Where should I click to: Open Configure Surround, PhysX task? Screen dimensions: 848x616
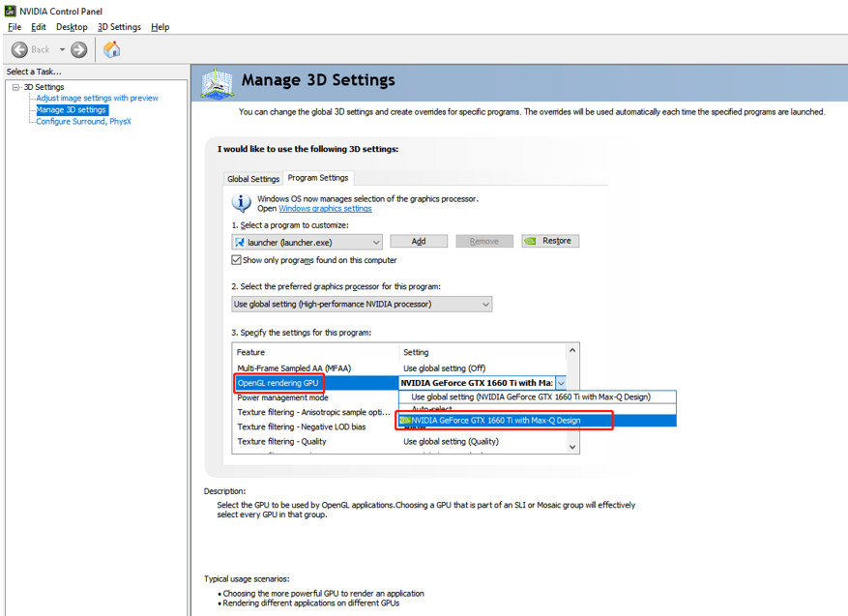coord(84,122)
